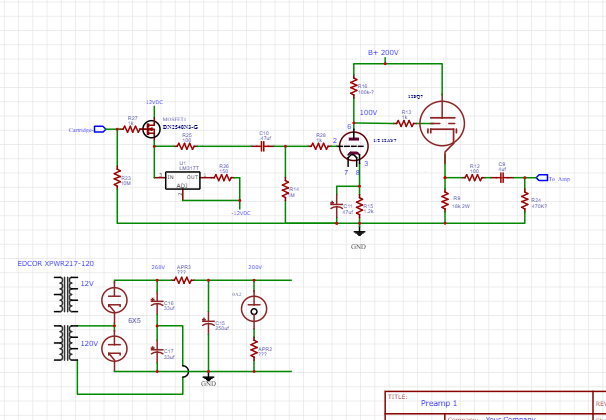Click the 'Preamp 1' title text
Screen dimensions: 606x420
coord(439,403)
